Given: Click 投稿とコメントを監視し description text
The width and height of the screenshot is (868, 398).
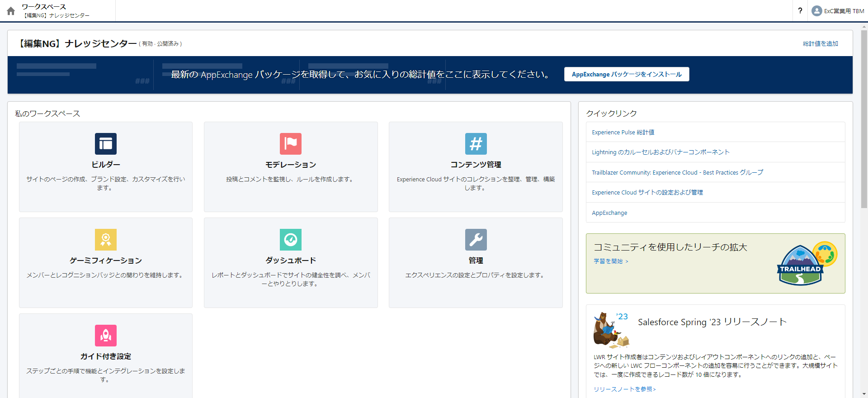Looking at the screenshot, I should (x=291, y=179).
